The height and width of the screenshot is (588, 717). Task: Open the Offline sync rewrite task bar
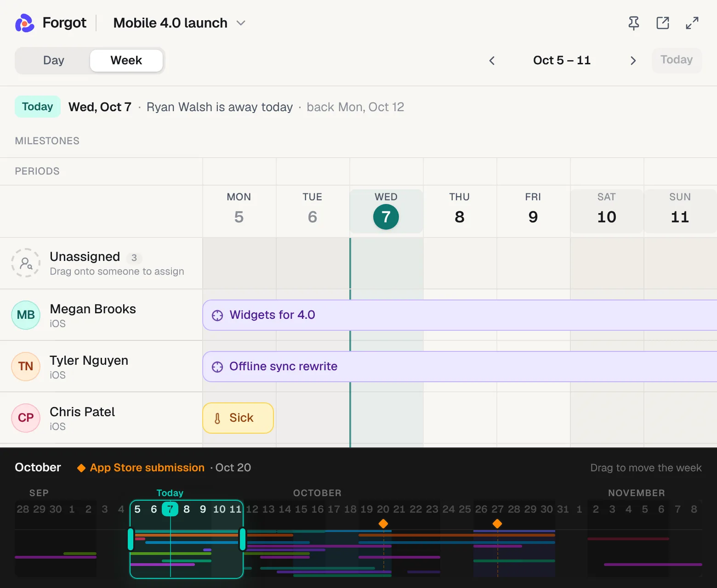[x=460, y=367]
